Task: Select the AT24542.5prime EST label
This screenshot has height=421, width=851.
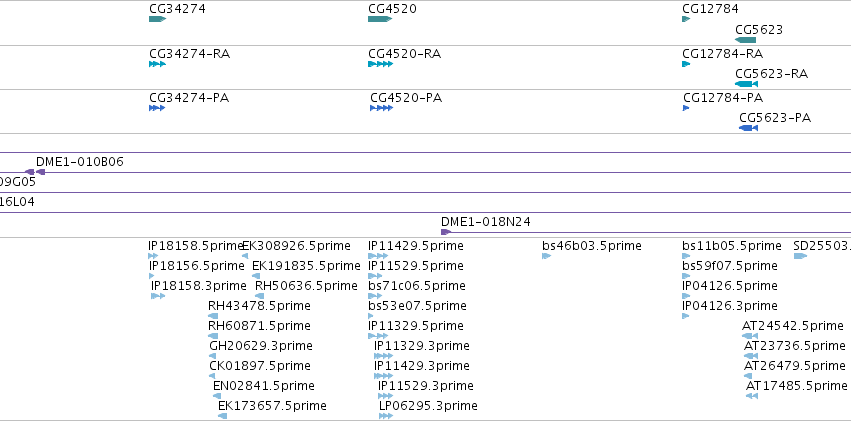Action: click(792, 326)
